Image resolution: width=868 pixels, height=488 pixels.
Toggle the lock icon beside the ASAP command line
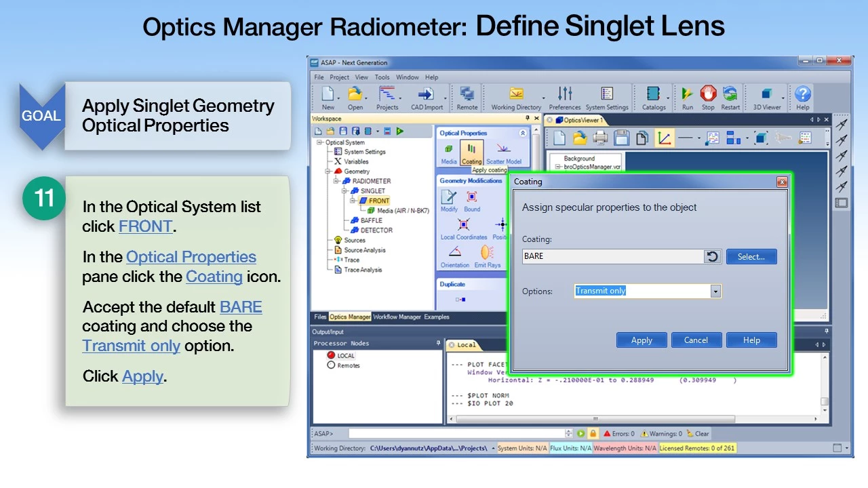tap(593, 434)
